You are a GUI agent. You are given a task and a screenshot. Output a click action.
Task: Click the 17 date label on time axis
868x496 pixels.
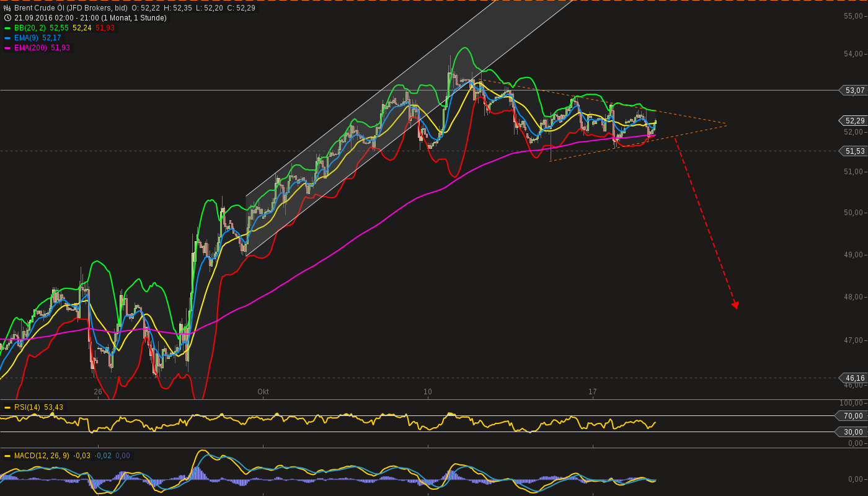pos(593,392)
